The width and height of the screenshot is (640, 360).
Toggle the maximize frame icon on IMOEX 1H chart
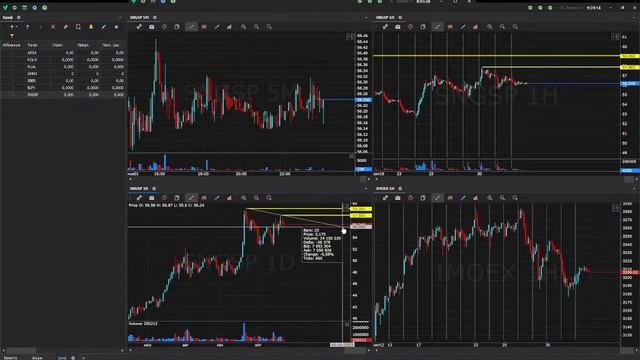[x=615, y=208]
